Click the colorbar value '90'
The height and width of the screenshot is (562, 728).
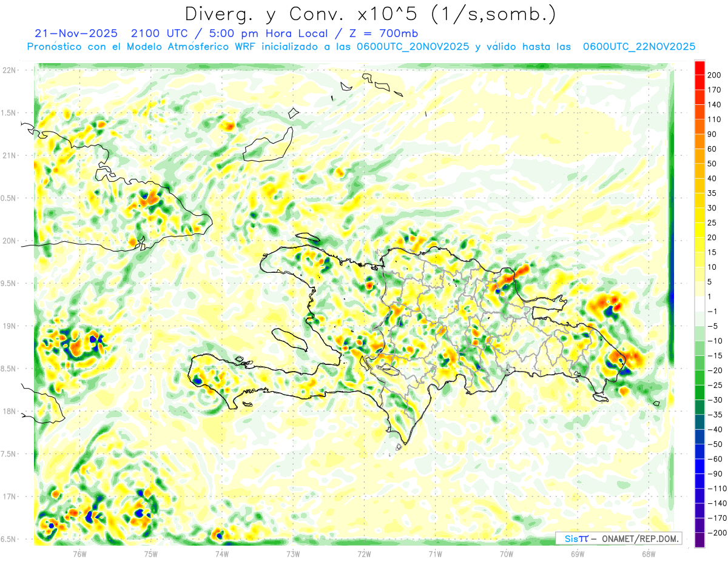tap(712, 134)
